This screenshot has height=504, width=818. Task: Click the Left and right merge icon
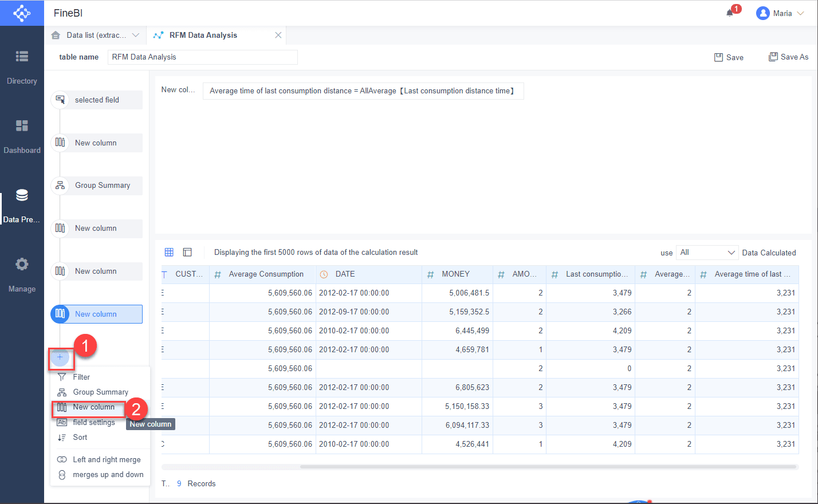pyautogui.click(x=62, y=459)
